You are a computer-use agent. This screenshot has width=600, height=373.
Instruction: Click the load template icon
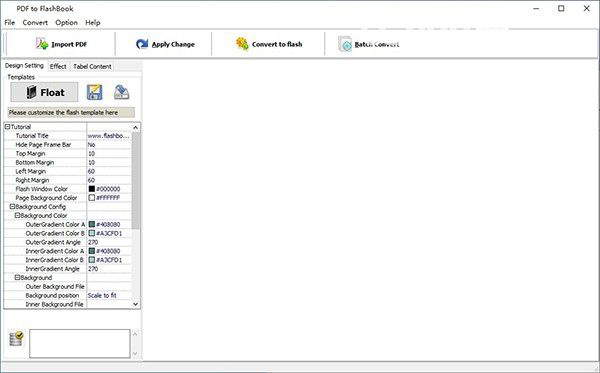[122, 92]
